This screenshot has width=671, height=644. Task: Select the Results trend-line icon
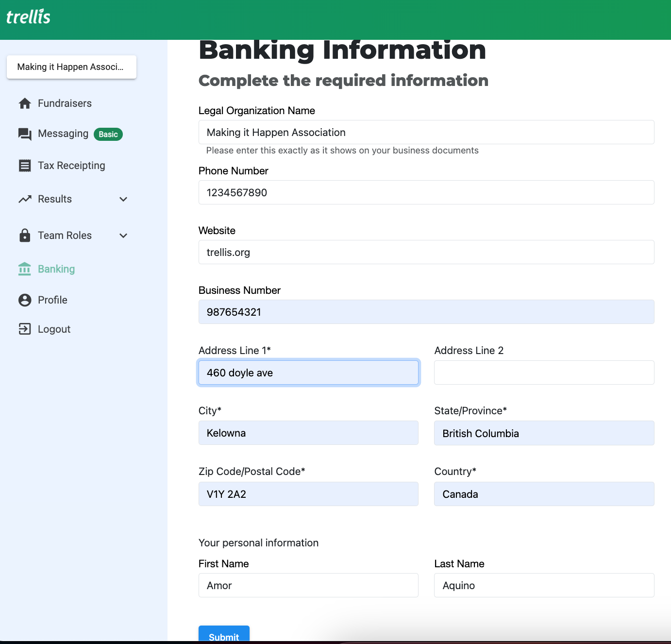click(24, 199)
